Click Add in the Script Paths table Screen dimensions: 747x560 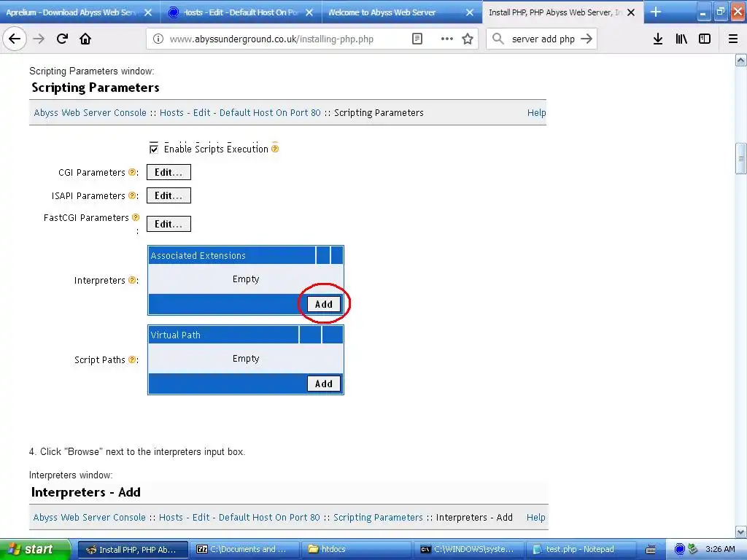click(323, 384)
